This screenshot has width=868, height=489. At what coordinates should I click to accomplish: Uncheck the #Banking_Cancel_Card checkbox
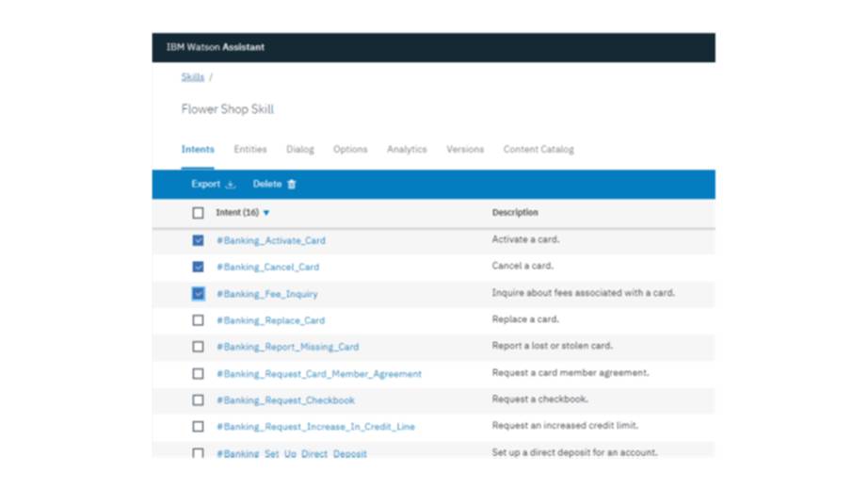click(x=198, y=267)
